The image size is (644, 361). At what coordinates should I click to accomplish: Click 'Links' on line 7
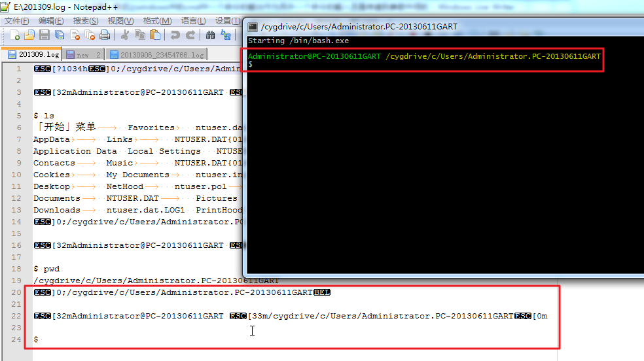pyautogui.click(x=120, y=139)
